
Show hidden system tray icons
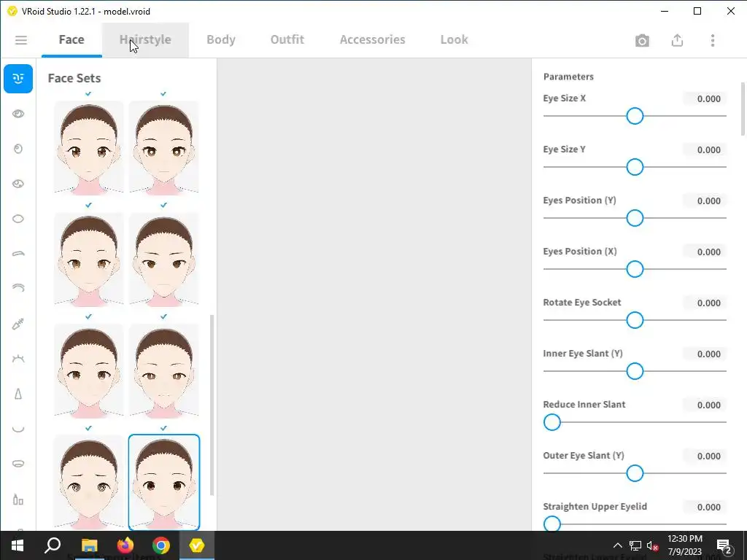tap(617, 545)
